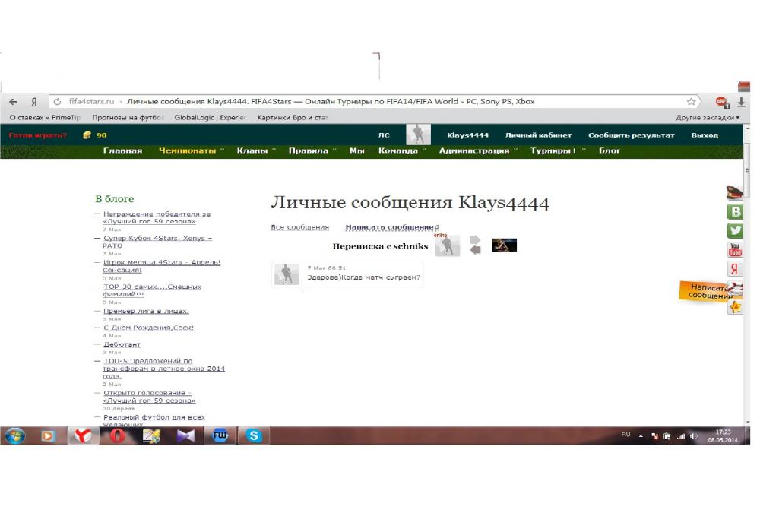The height and width of the screenshot is (532, 760).
Task: Bookmark page with address bar star
Action: (x=691, y=102)
